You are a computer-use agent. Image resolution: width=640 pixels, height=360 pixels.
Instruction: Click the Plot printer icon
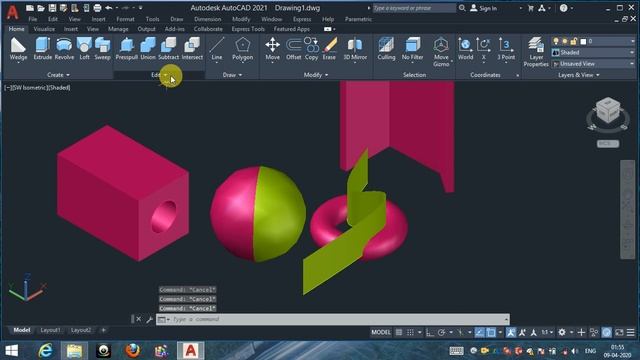click(x=97, y=8)
